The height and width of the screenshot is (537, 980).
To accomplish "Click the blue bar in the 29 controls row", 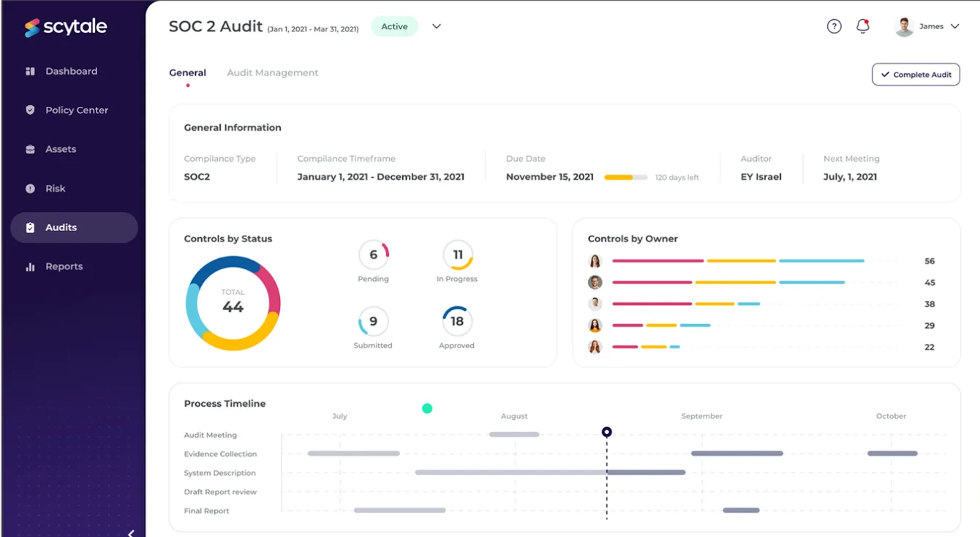I will click(x=696, y=326).
